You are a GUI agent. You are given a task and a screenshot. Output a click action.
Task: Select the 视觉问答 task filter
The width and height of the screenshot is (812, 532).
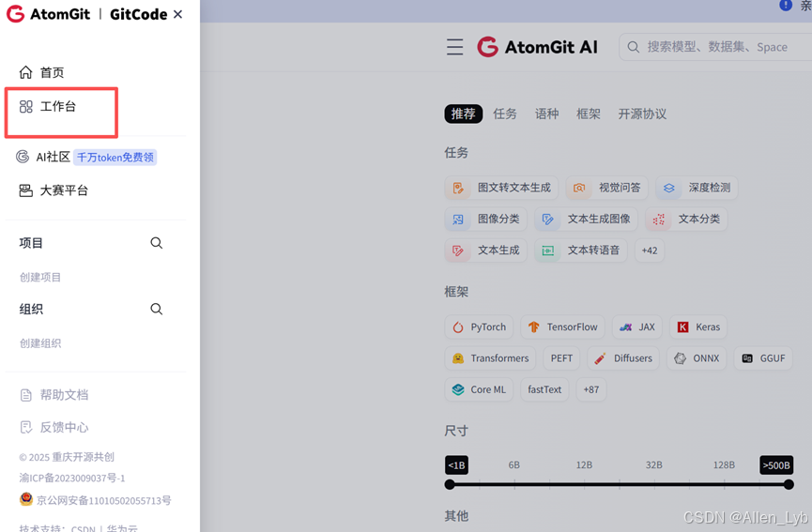(x=606, y=188)
